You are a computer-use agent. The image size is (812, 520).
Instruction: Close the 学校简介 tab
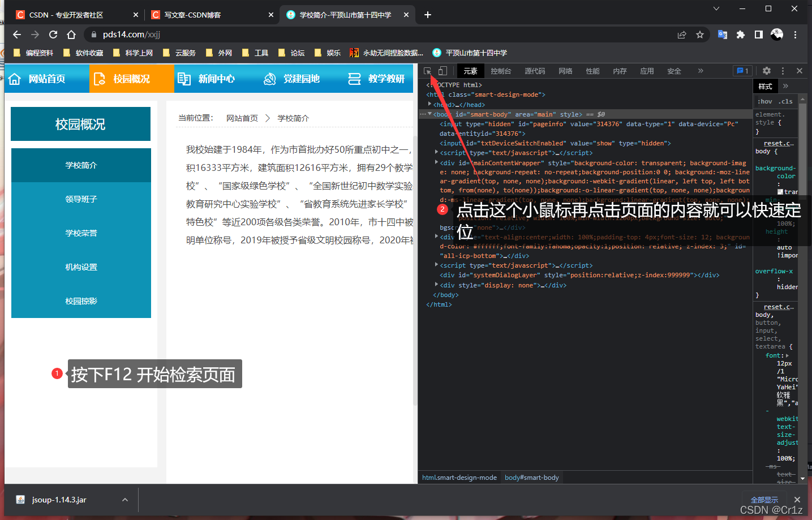tap(406, 15)
